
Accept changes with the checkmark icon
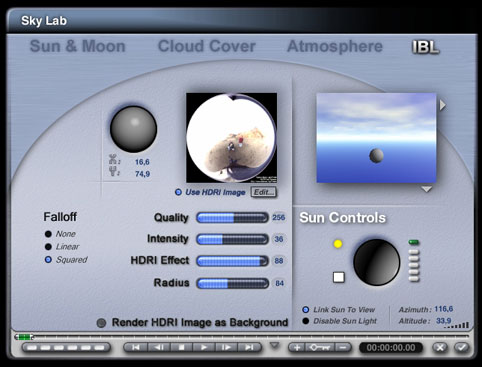462,348
